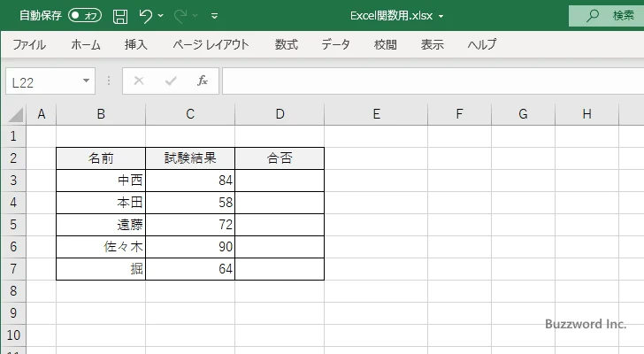Viewport: 644px width, 354px height.
Task: Open the Excel関数用.xlsx file name dropdown
Action: click(x=441, y=17)
